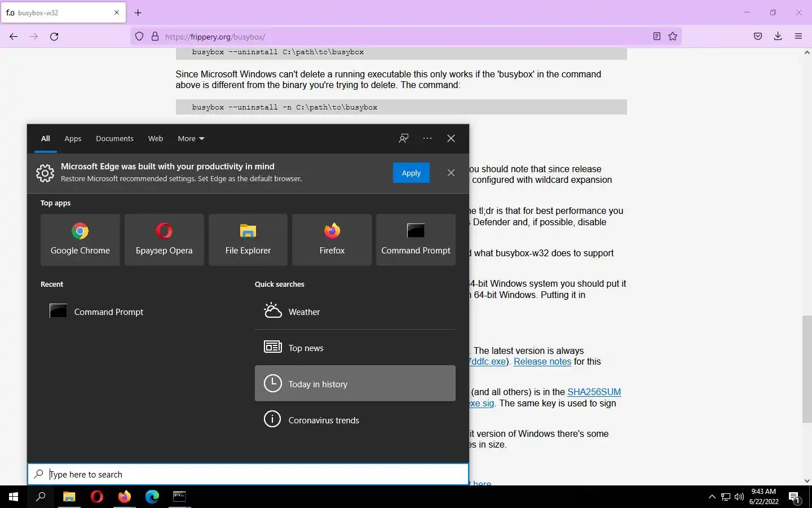The image size is (812, 508).
Task: Open the Windows Start menu
Action: point(14,497)
